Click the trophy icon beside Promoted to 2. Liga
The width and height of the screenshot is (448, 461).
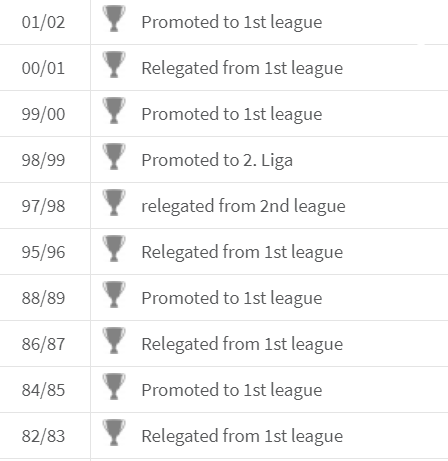(x=114, y=157)
